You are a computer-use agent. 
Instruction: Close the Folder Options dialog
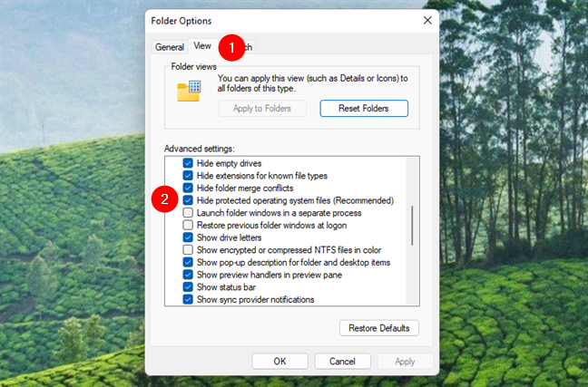[427, 20]
